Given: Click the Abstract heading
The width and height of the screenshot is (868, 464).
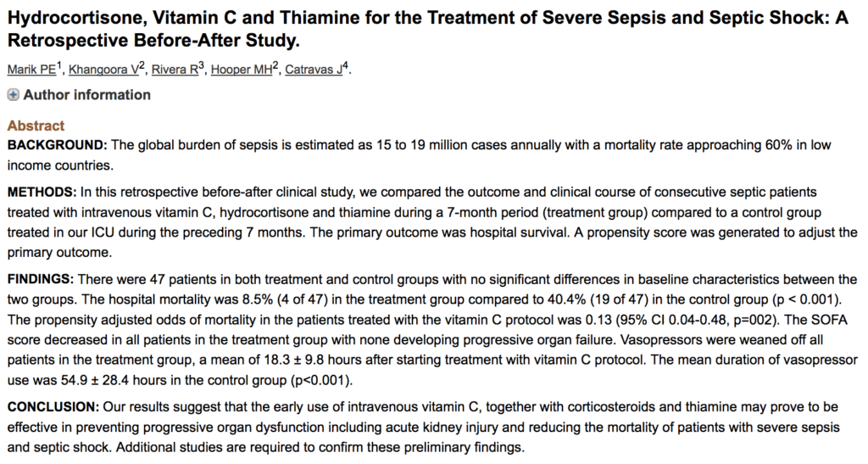Looking at the screenshot, I should click(x=36, y=126).
